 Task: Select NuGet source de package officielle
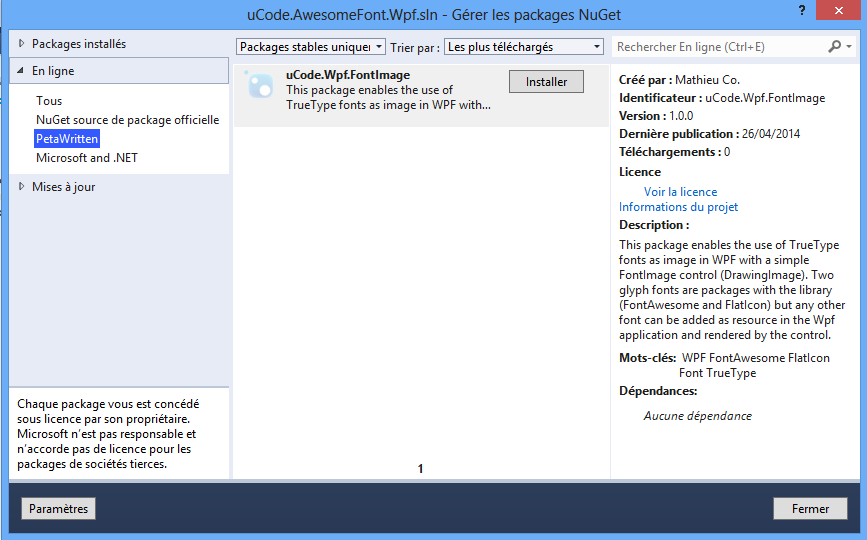click(x=127, y=119)
